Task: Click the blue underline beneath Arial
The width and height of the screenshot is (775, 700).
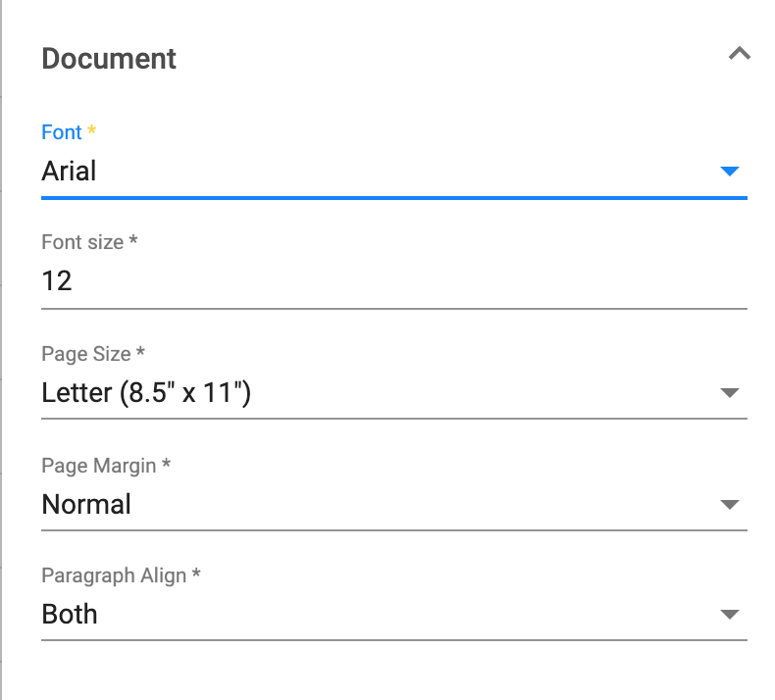Action: (394, 198)
